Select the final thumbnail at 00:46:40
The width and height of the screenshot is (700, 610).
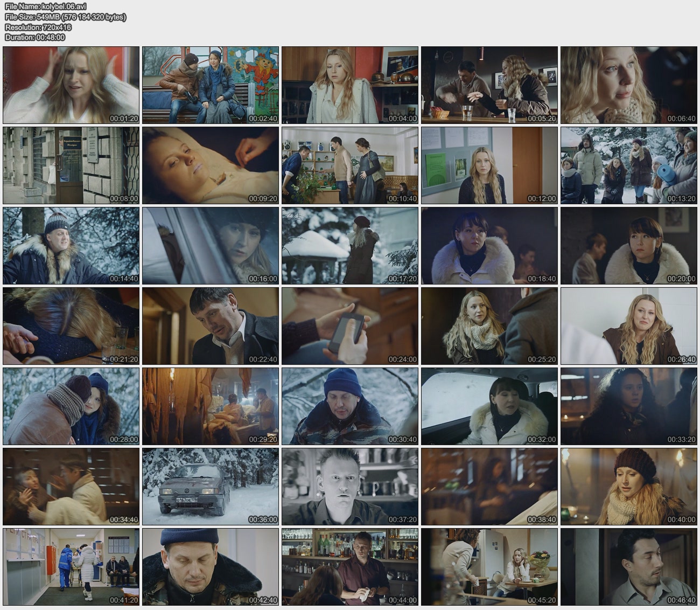(628, 567)
